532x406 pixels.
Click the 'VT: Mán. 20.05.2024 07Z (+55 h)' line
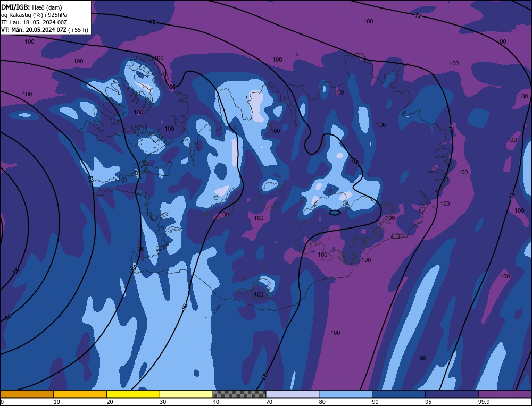click(45, 30)
